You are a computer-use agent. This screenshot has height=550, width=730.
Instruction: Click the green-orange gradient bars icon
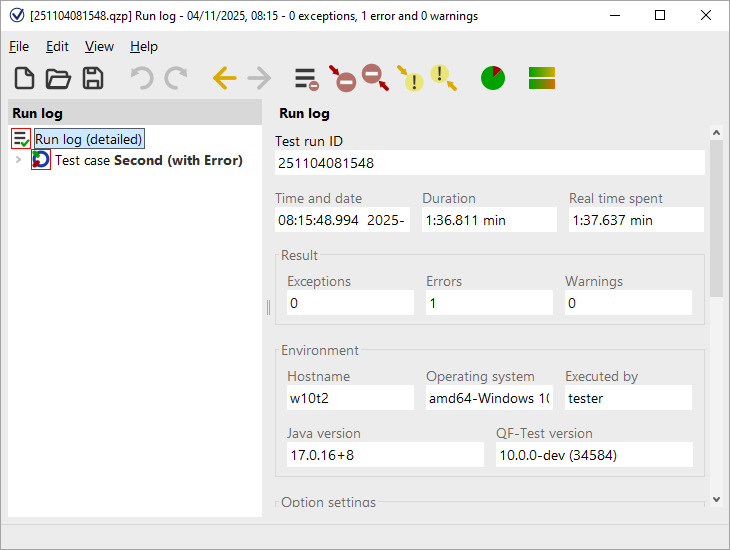542,78
